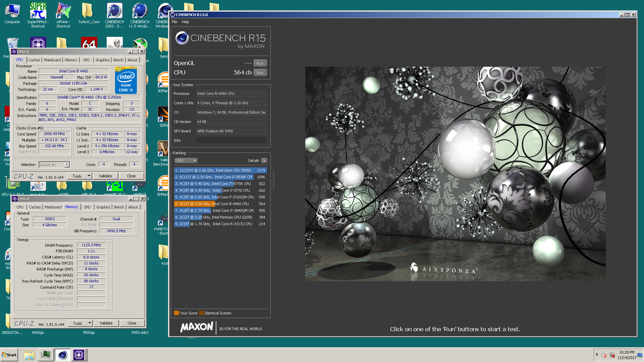Select highlighted ranking row Core i5-4460
The image size is (644, 362).
(x=220, y=204)
